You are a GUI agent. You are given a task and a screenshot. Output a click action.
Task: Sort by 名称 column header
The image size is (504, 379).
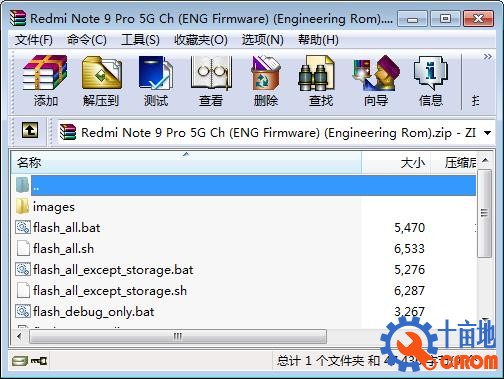click(x=187, y=163)
